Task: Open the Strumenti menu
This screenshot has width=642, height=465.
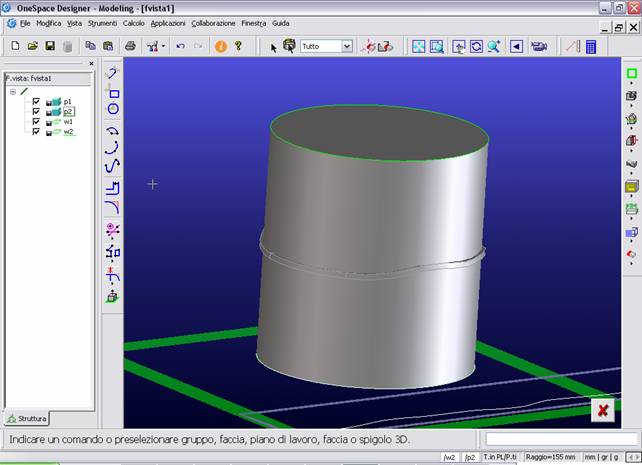Action: click(x=102, y=23)
